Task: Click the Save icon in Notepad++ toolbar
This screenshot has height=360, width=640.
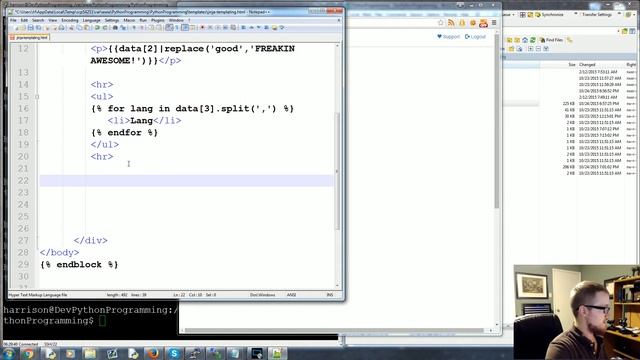Action: [31, 28]
